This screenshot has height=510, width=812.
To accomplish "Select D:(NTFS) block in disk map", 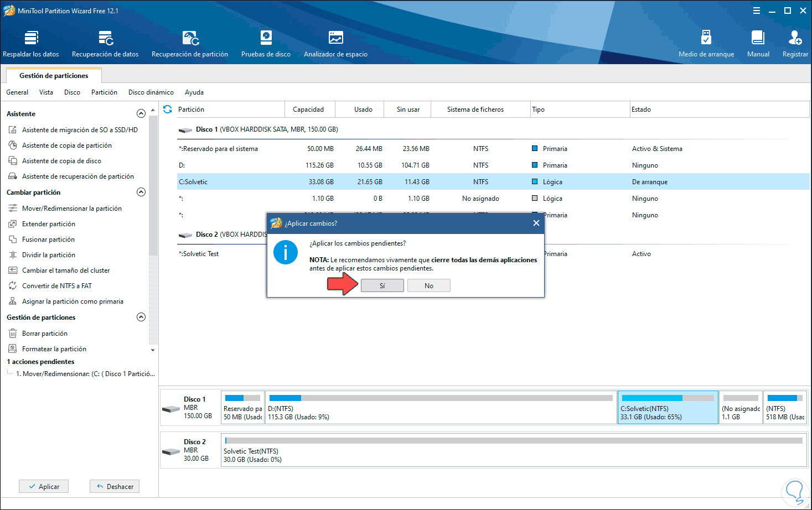I will pyautogui.click(x=441, y=408).
